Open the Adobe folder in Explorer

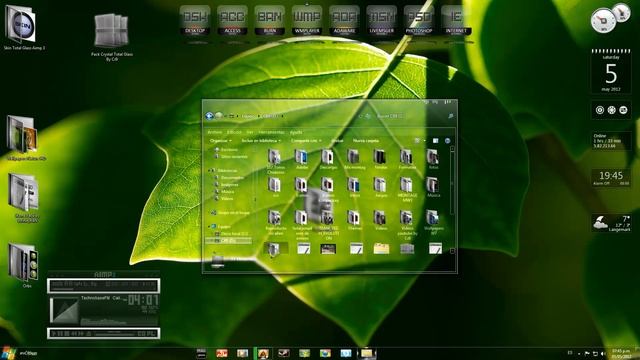coord(302,159)
